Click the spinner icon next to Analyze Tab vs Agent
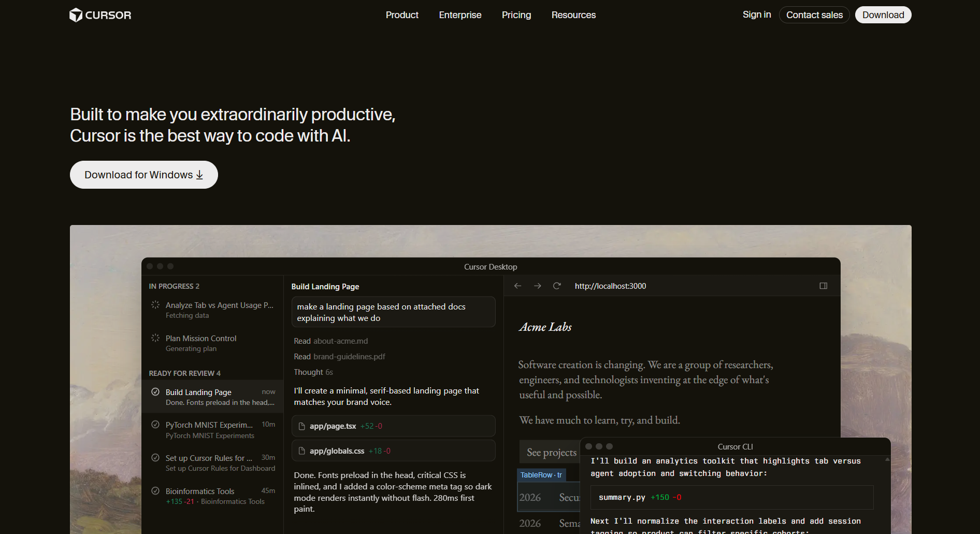 coord(155,305)
